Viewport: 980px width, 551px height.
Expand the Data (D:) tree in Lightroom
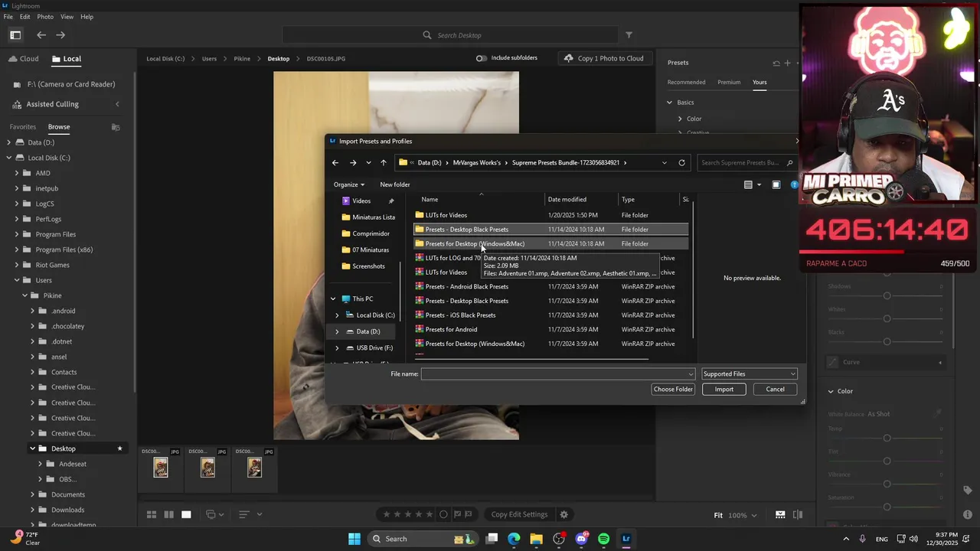[9, 142]
